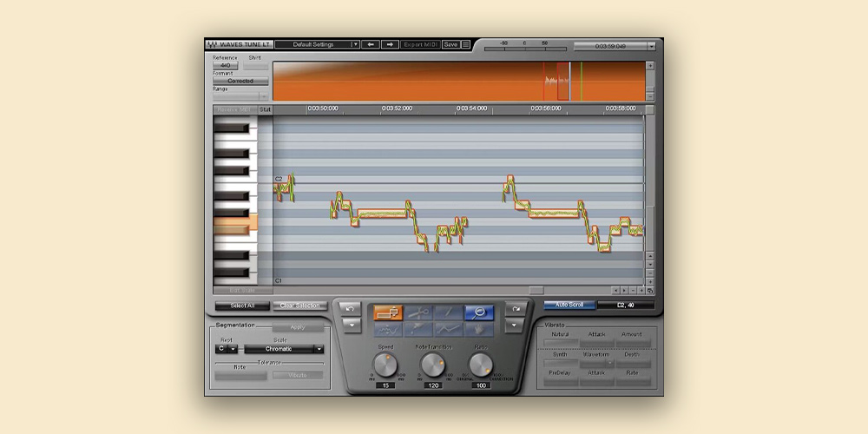868x434 pixels.
Task: Select the Note tool in the editing toolbox
Action: coord(387,312)
